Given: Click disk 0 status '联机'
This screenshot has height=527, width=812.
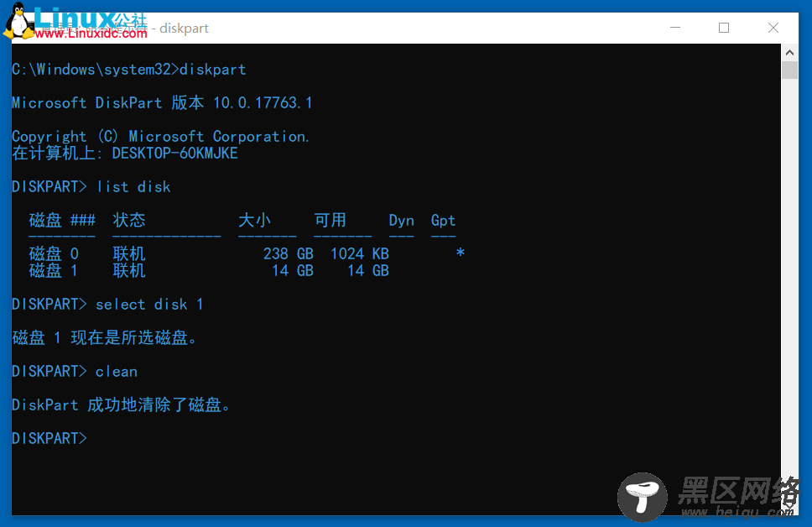Looking at the screenshot, I should 129,254.
